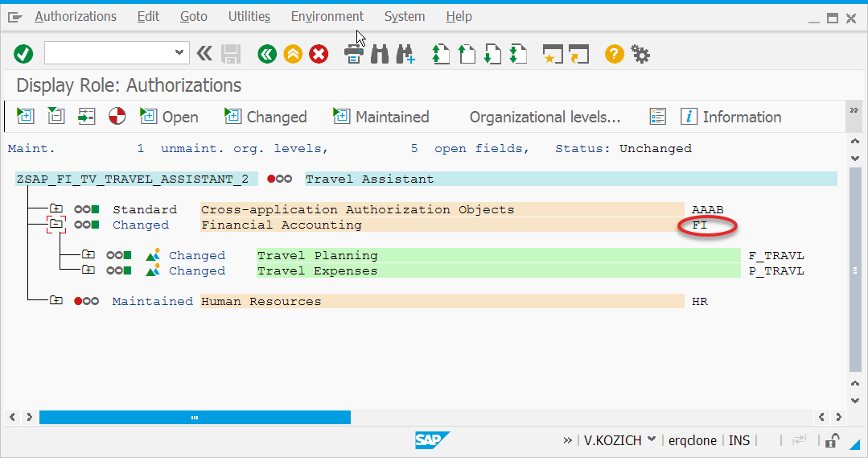
Task: Show more application toolbar items chevron
Action: coord(854,110)
